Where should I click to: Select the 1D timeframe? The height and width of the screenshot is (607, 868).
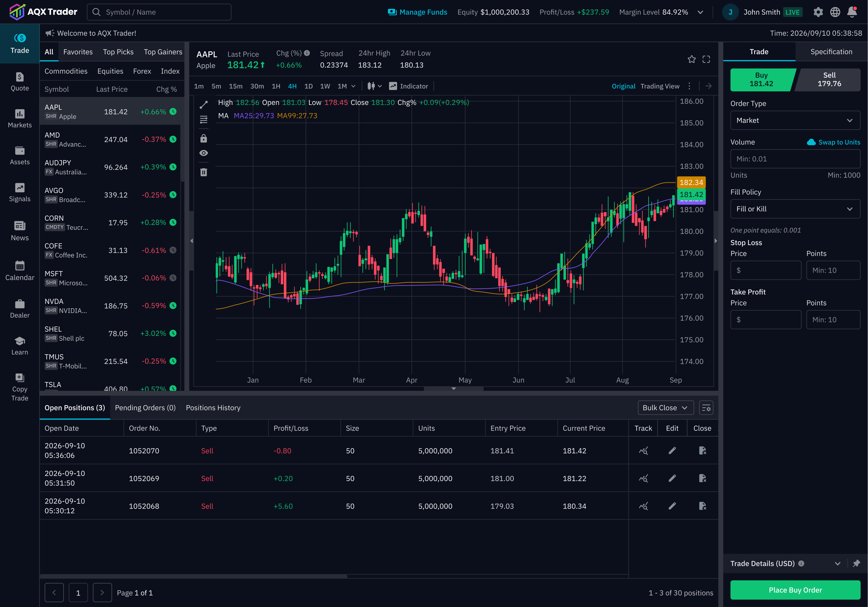[308, 86]
